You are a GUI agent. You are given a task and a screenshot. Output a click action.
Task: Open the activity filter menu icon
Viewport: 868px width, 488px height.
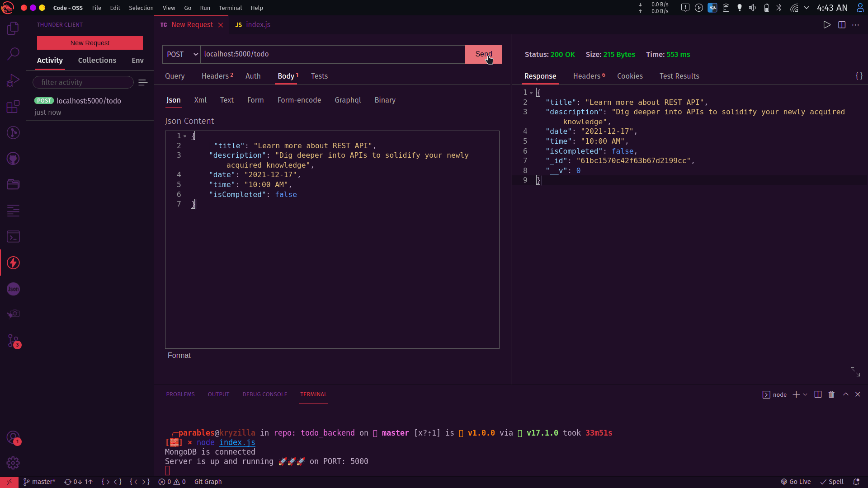(143, 82)
